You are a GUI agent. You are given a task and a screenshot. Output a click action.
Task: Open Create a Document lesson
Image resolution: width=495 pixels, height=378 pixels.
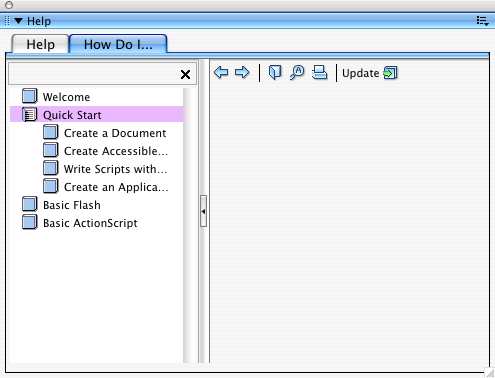[115, 133]
